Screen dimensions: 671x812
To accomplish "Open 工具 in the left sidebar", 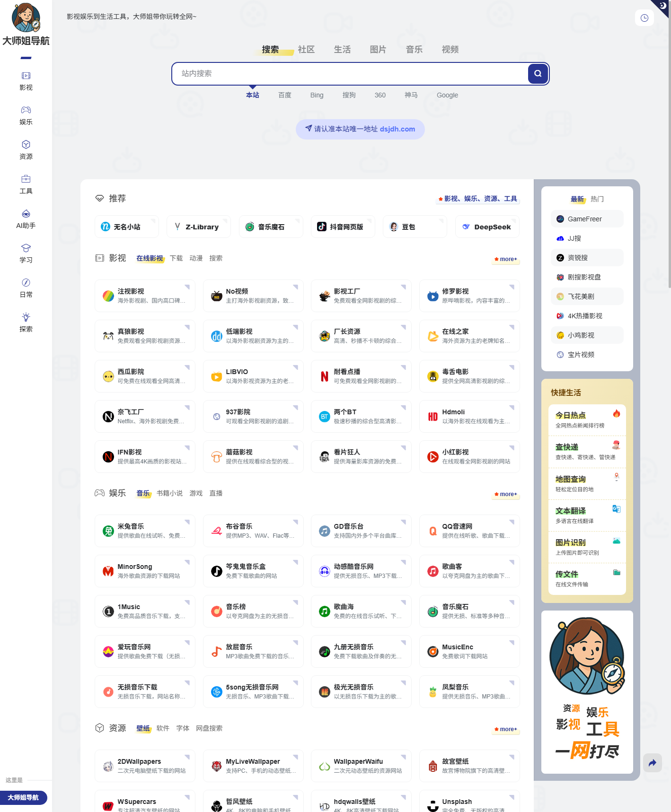I will (x=26, y=185).
